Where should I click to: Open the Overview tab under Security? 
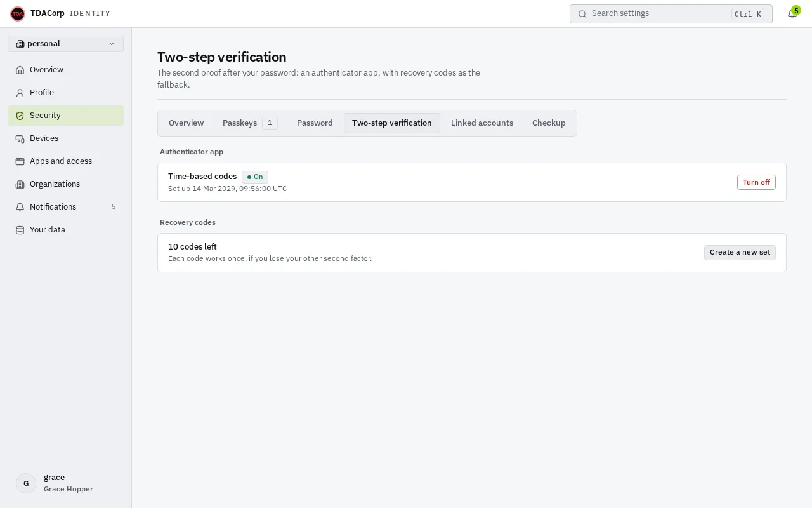point(187,123)
